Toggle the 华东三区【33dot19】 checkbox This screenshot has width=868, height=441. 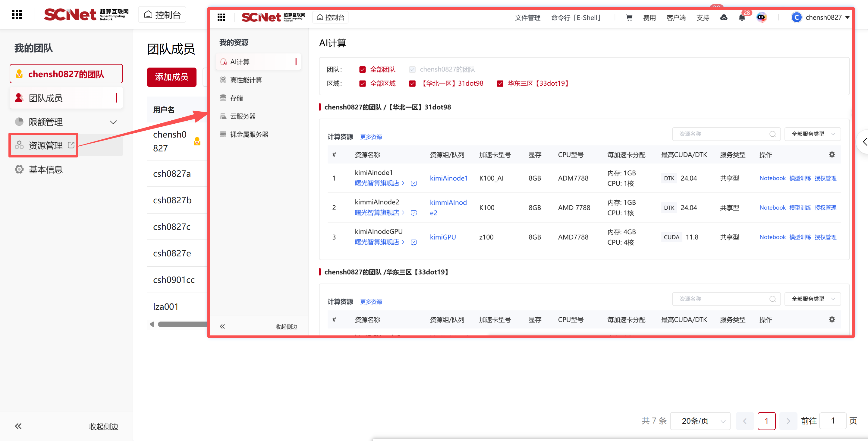(x=500, y=84)
